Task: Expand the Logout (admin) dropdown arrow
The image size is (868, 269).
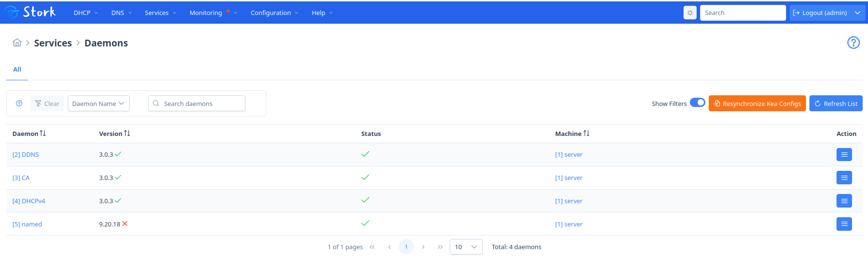Action: pyautogui.click(x=857, y=13)
